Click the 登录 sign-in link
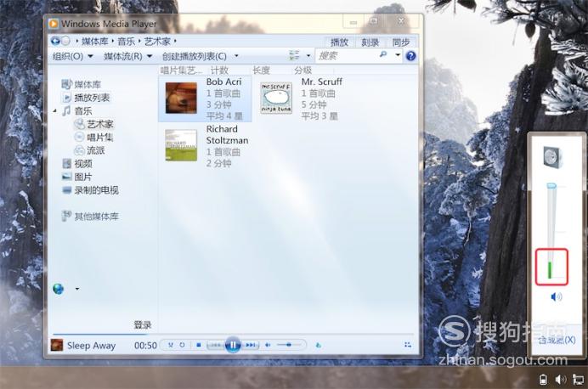The image size is (588, 389). 143,325
